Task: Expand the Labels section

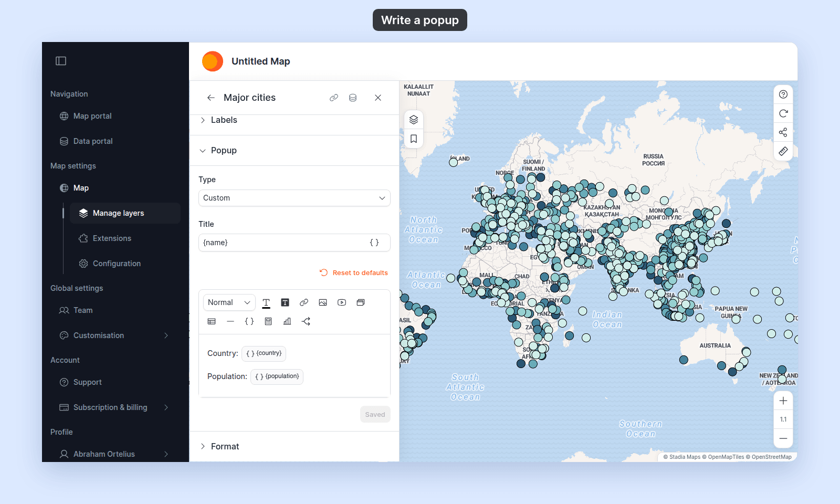Action: (x=295, y=120)
